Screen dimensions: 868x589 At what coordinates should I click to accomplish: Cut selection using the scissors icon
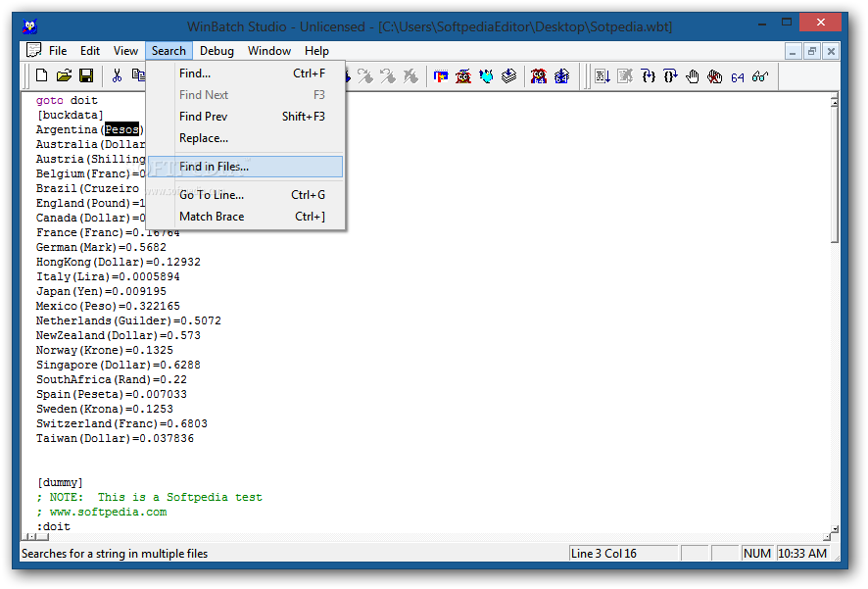click(117, 75)
